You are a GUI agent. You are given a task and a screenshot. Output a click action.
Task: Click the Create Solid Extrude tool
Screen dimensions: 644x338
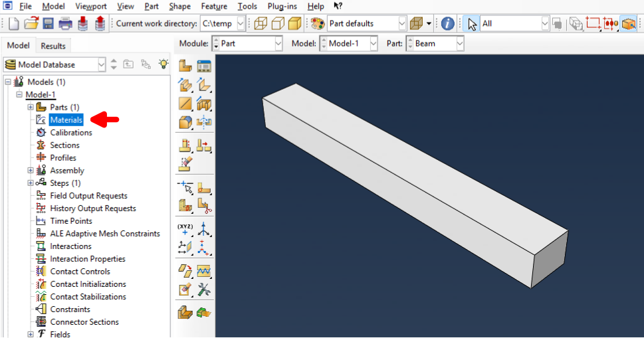click(185, 85)
